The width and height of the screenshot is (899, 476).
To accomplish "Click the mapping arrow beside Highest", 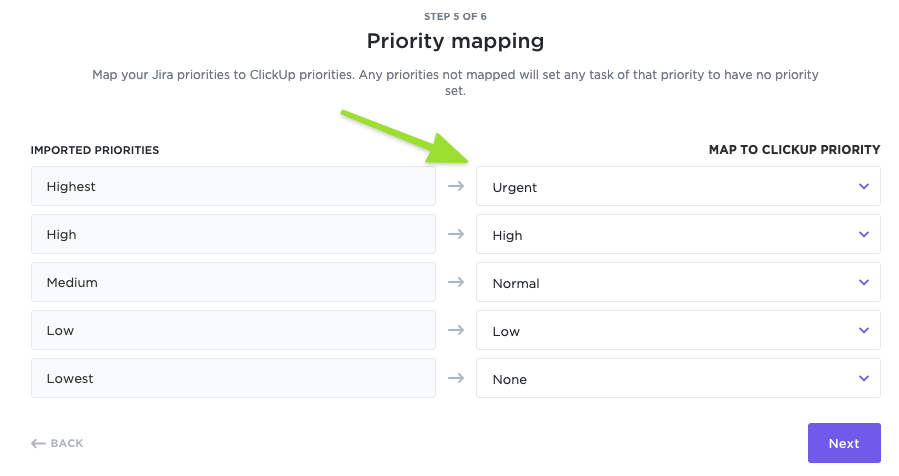I will pyautogui.click(x=456, y=186).
